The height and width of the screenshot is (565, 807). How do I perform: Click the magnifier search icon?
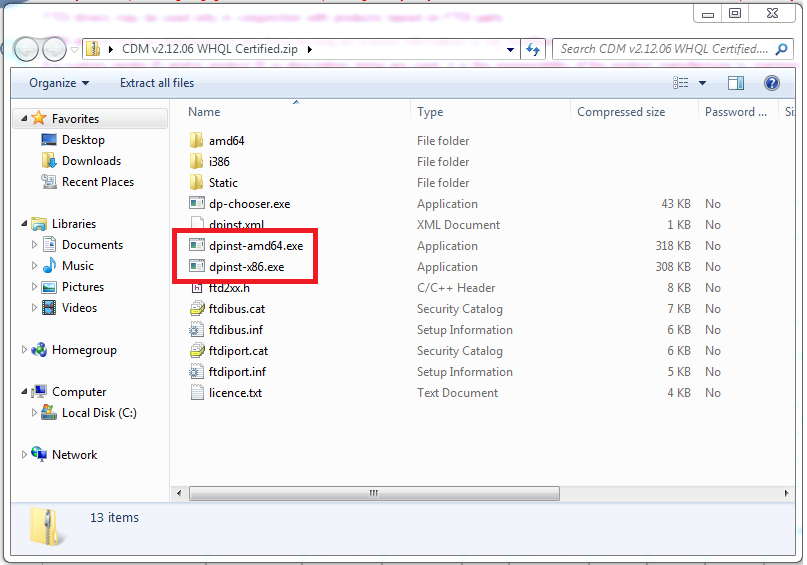pyautogui.click(x=782, y=49)
